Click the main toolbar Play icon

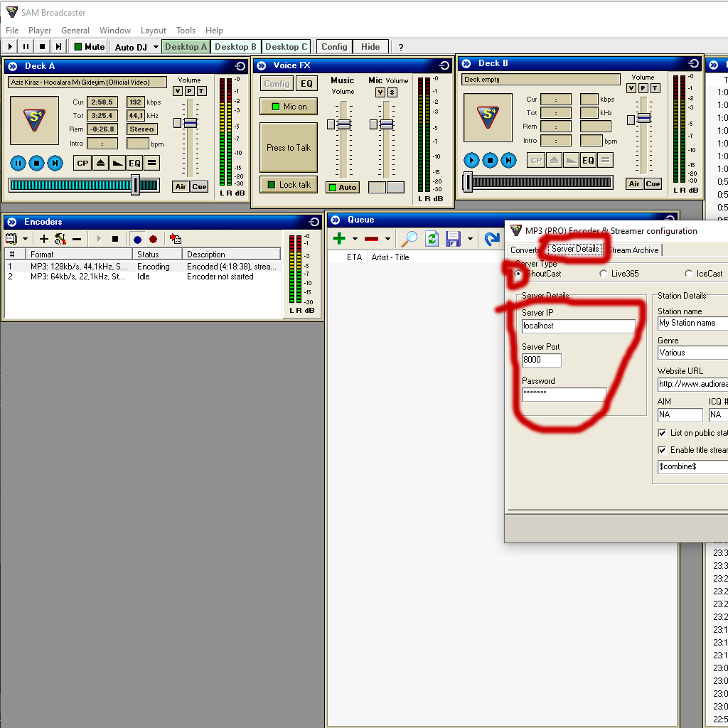[x=10, y=46]
